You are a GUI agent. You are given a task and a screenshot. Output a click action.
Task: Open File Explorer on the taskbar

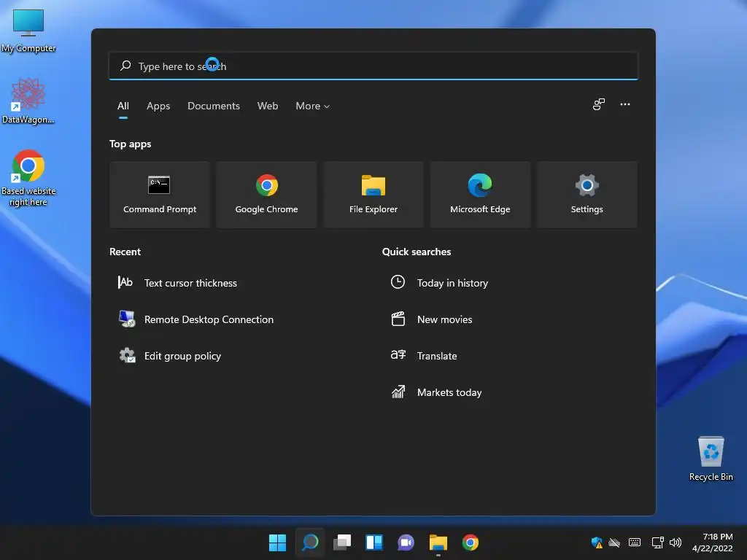(438, 542)
